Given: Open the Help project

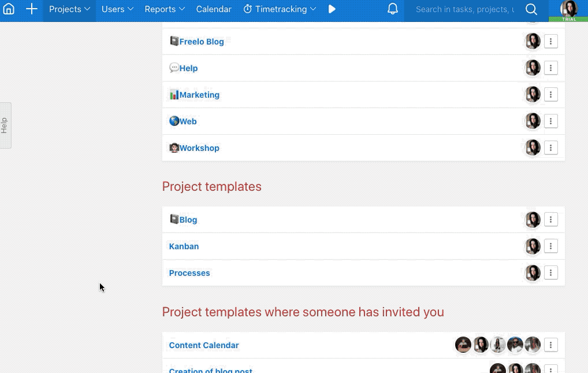Looking at the screenshot, I should pos(188,68).
